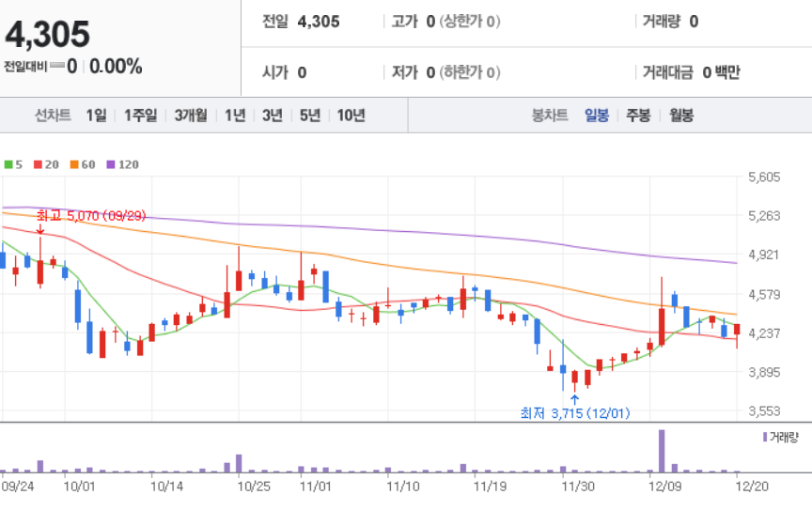812x510 pixels.
Task: Click the 11/01 date axis label
Action: coord(316,487)
